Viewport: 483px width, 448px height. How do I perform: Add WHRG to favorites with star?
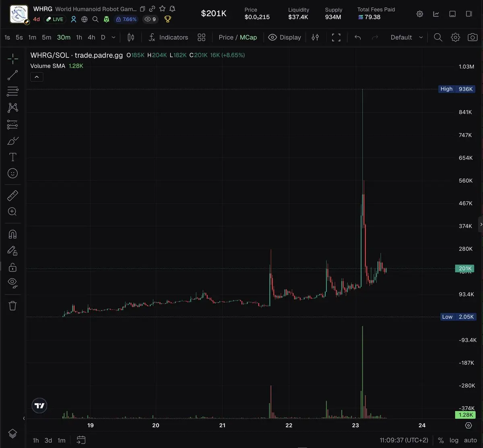162,8
